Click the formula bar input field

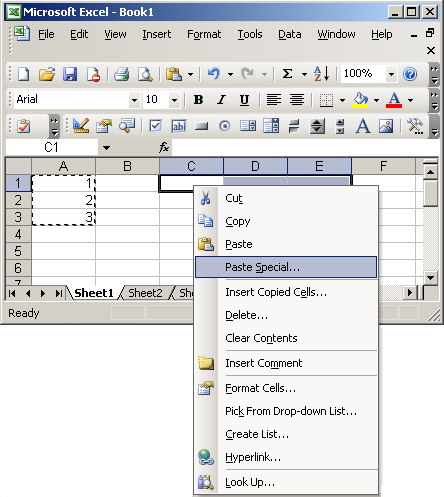(x=305, y=147)
